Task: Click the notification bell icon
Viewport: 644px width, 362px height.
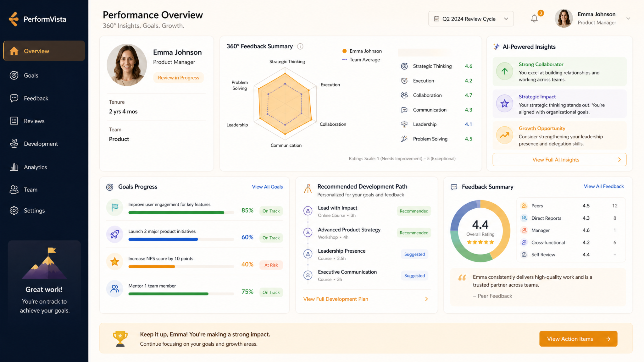Action: tap(534, 19)
